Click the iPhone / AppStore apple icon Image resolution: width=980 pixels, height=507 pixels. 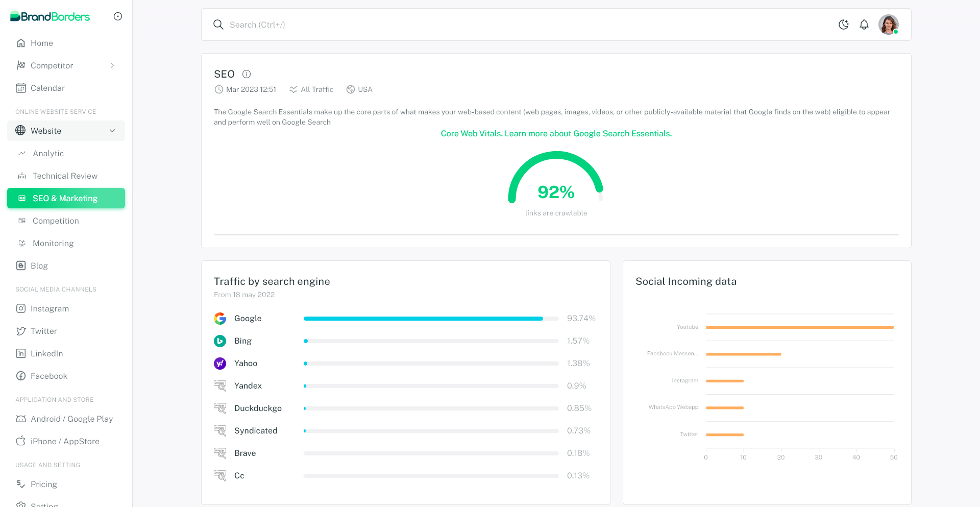(21, 441)
